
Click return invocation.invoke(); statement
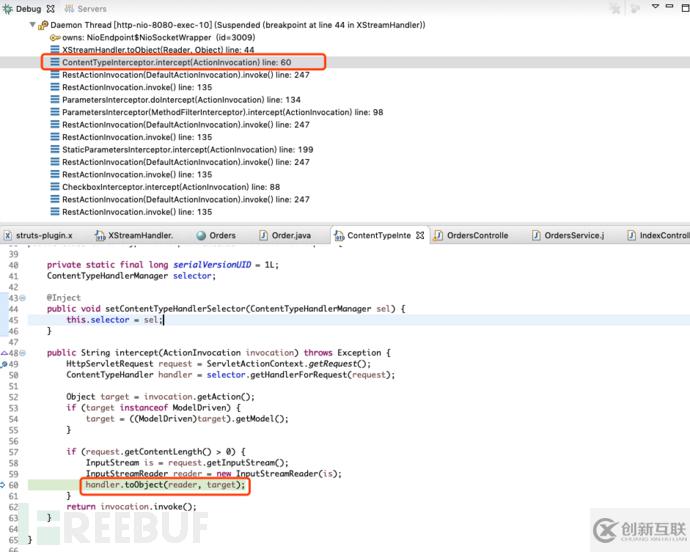131,507
